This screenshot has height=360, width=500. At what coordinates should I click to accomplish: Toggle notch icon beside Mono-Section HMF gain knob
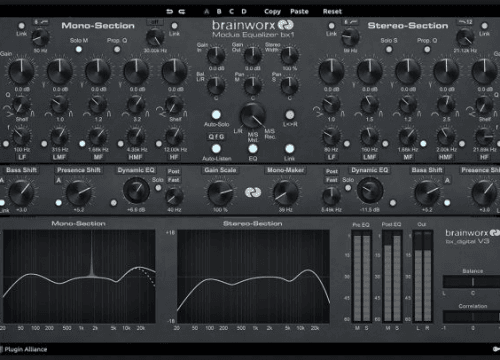(x=120, y=85)
